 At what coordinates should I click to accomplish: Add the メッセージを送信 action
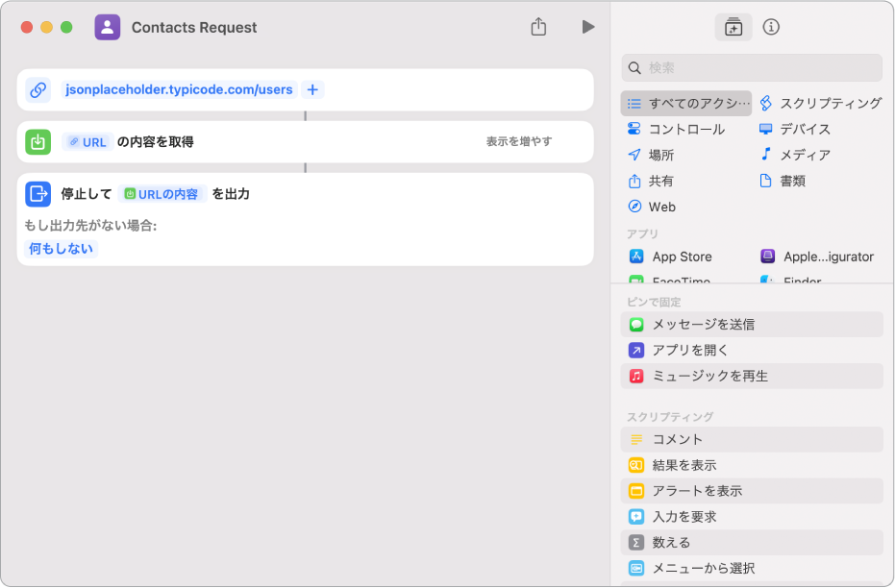(x=752, y=324)
